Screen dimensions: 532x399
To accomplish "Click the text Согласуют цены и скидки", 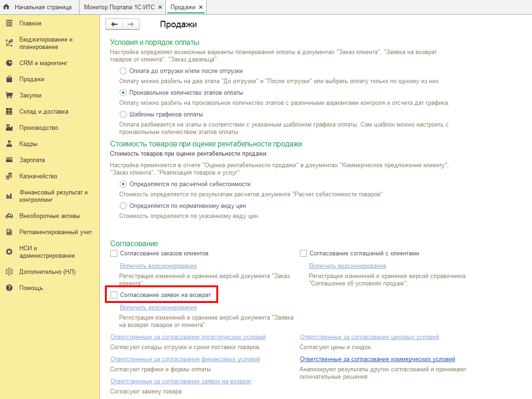I will pyautogui.click(x=336, y=347).
